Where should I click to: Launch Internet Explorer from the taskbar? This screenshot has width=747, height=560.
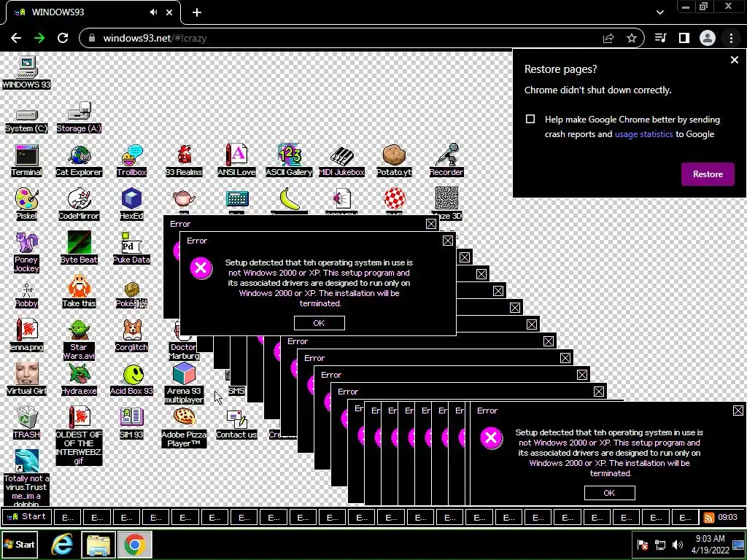pos(62,545)
